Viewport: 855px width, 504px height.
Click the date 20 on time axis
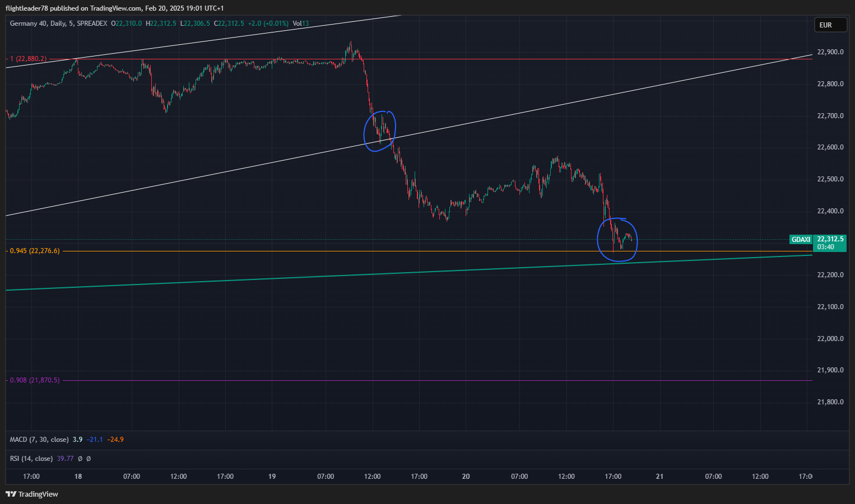pos(466,477)
